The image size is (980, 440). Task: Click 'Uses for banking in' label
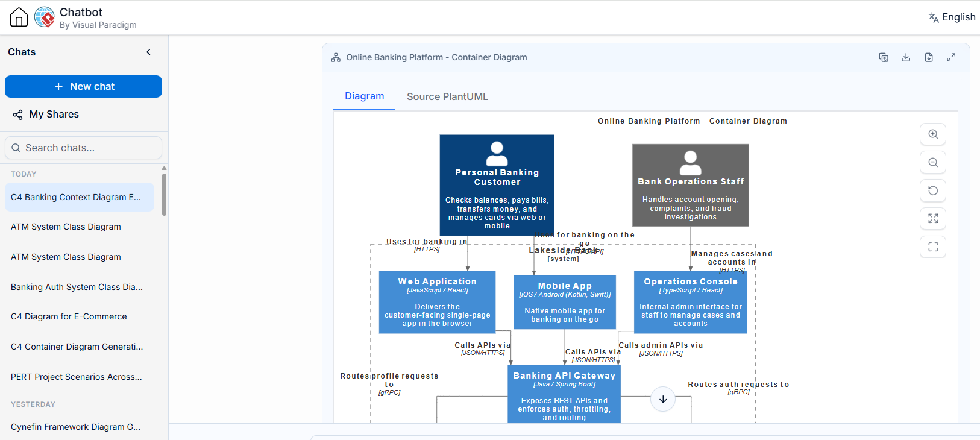coord(427,242)
